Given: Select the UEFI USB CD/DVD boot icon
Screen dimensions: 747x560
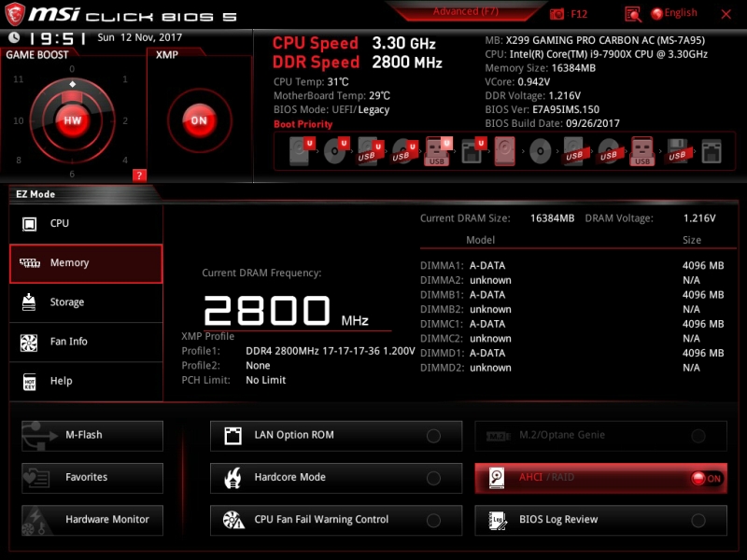Looking at the screenshot, I should click(x=404, y=151).
